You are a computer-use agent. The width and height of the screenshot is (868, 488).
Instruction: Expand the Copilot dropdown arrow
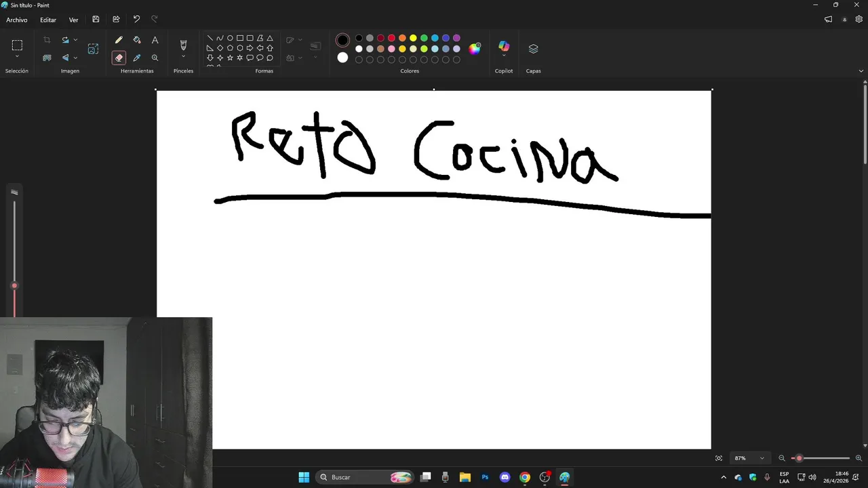pos(504,56)
